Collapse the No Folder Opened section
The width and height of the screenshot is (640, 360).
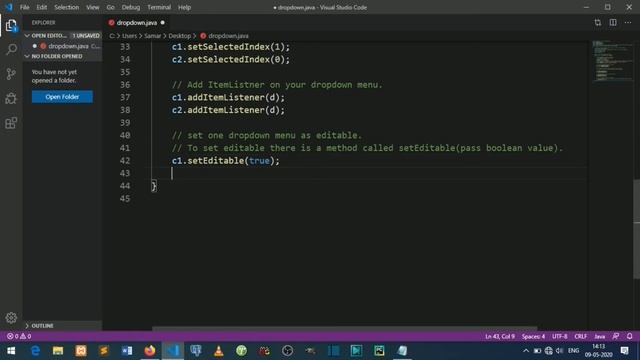click(27, 56)
